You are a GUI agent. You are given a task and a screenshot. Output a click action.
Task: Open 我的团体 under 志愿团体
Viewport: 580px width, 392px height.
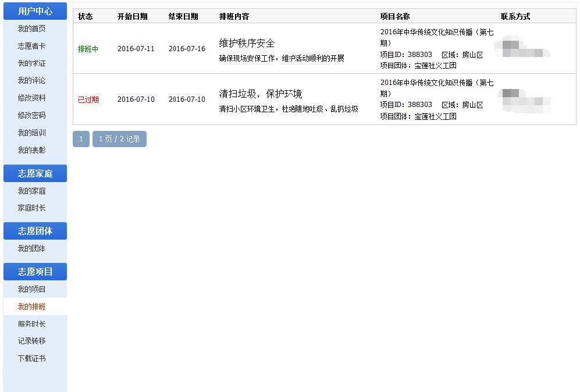[31, 248]
